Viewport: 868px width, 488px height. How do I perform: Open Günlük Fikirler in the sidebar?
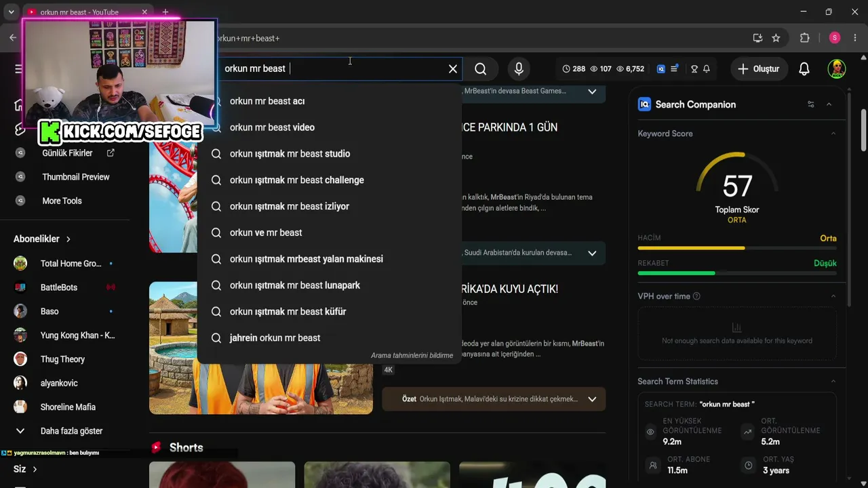click(68, 153)
